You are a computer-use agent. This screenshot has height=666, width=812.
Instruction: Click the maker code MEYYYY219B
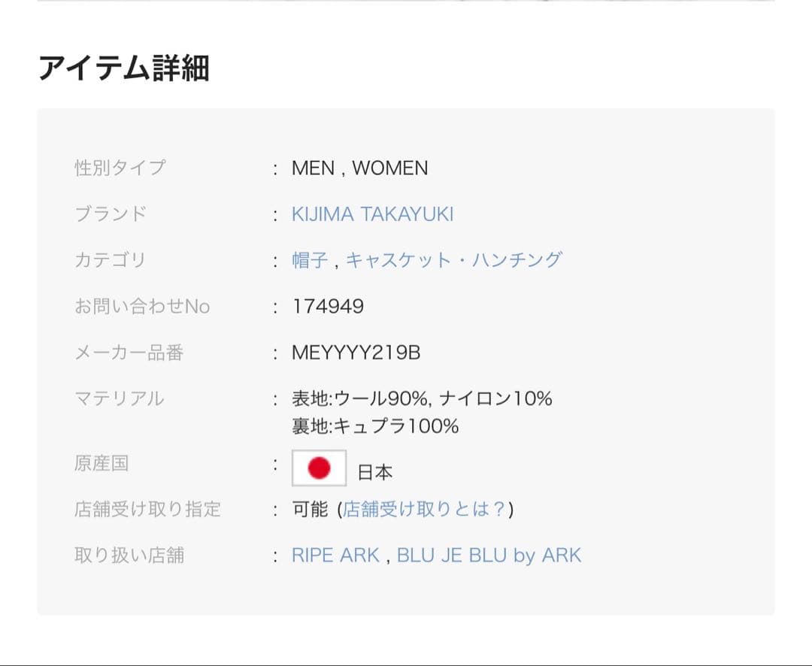click(356, 353)
